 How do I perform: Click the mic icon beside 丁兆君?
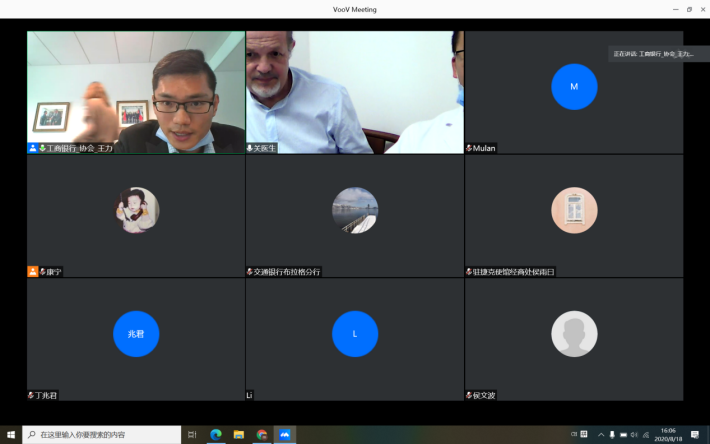click(x=32, y=396)
